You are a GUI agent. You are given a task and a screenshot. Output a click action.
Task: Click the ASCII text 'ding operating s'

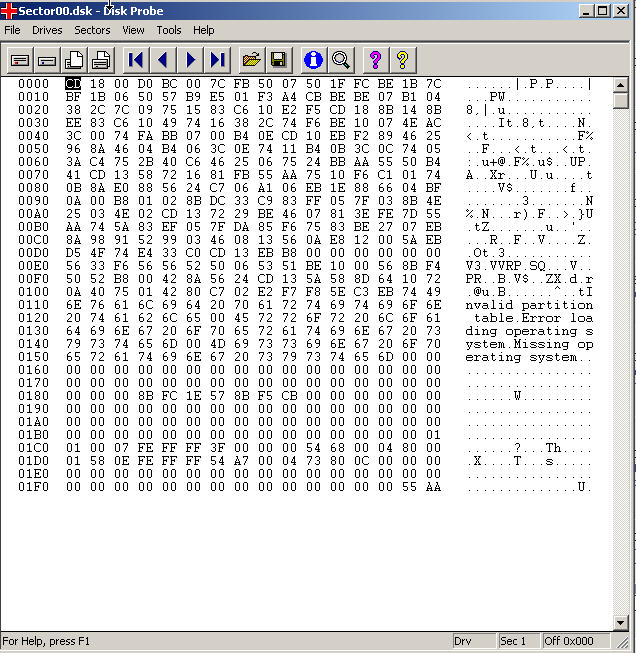529,331
